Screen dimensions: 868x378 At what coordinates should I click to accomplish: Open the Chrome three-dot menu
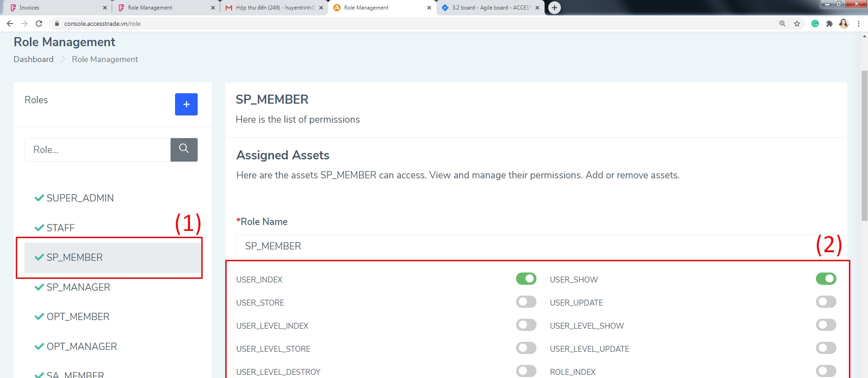pos(859,24)
